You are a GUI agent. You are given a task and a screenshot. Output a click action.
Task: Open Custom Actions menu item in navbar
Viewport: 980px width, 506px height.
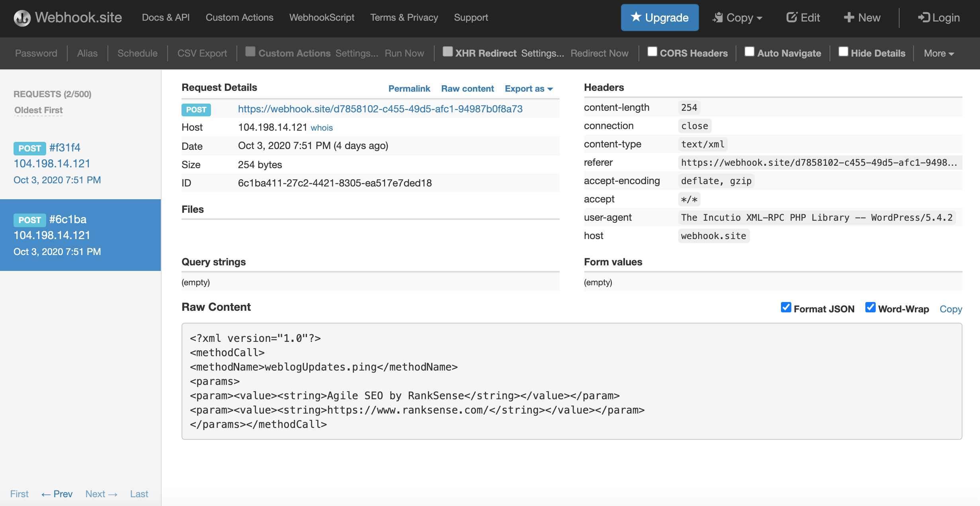tap(239, 18)
